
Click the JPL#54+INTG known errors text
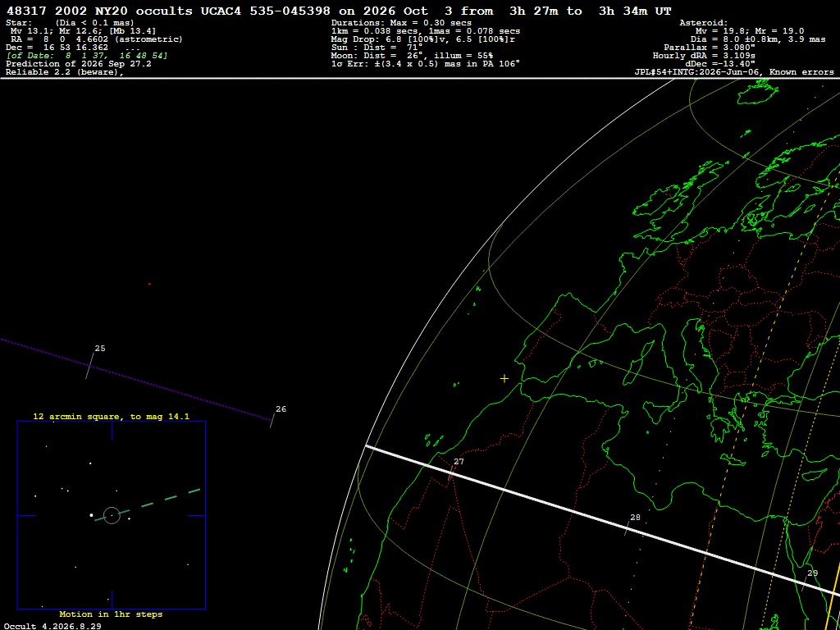pyautogui.click(x=734, y=72)
